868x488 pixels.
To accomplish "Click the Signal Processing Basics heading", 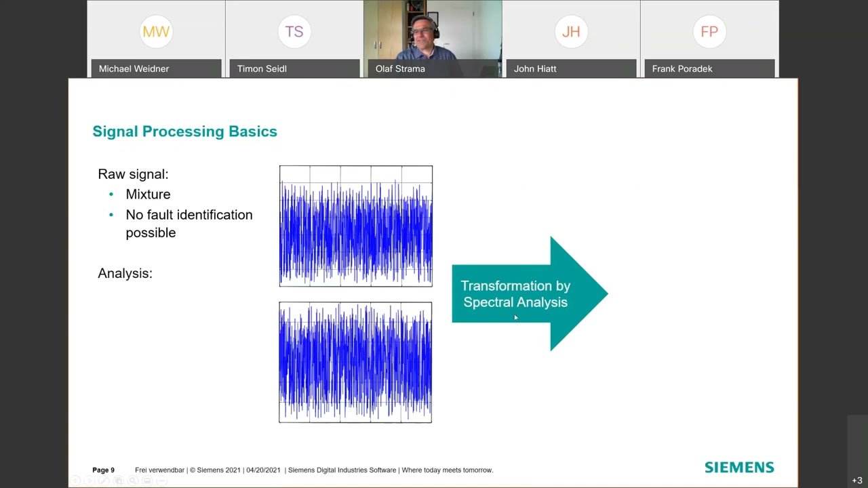I will click(184, 131).
